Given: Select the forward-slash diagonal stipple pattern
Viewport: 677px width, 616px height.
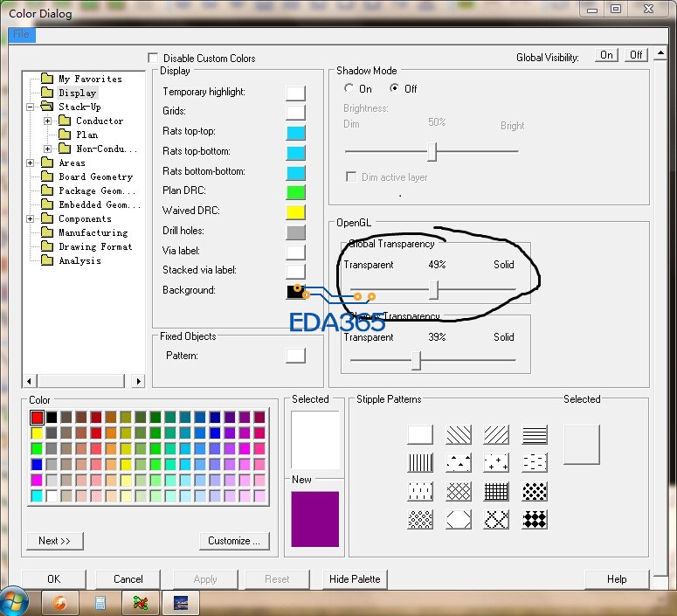Looking at the screenshot, I should (496, 434).
